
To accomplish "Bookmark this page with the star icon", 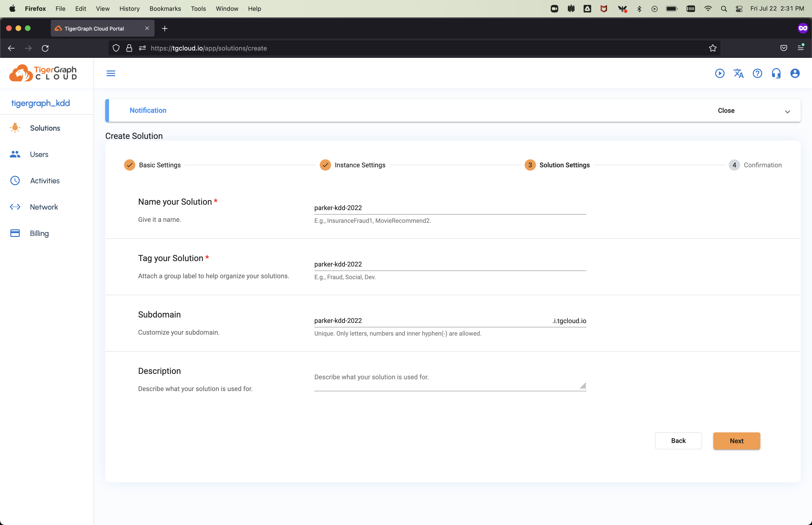I will [713, 48].
